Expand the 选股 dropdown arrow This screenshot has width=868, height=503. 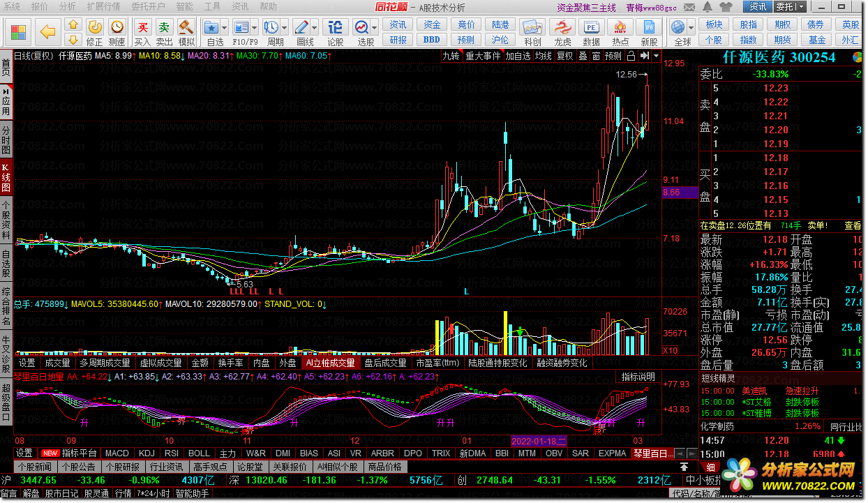(375, 28)
